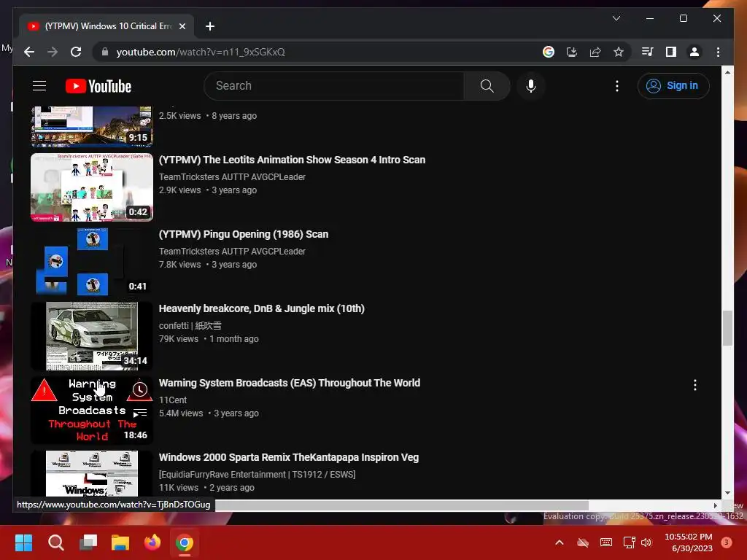The image size is (747, 560).
Task: Click EquidiaFurryRave Entertainment channel text
Action: pyautogui.click(x=258, y=474)
